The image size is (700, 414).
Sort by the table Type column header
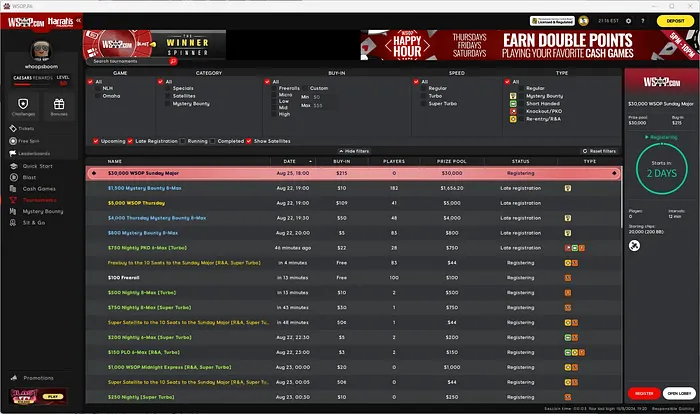[x=590, y=161]
